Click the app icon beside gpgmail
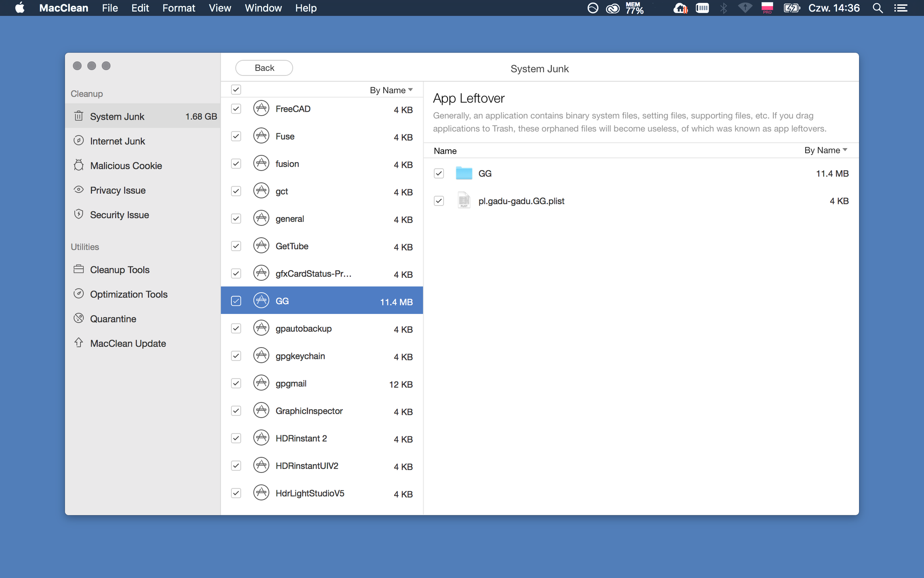Screen dimensions: 924x578 point(261,383)
